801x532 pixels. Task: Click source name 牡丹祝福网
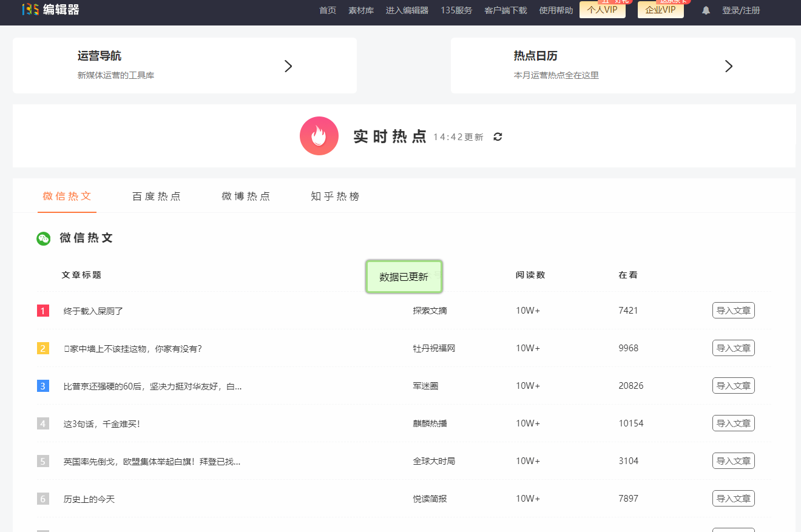(x=434, y=348)
